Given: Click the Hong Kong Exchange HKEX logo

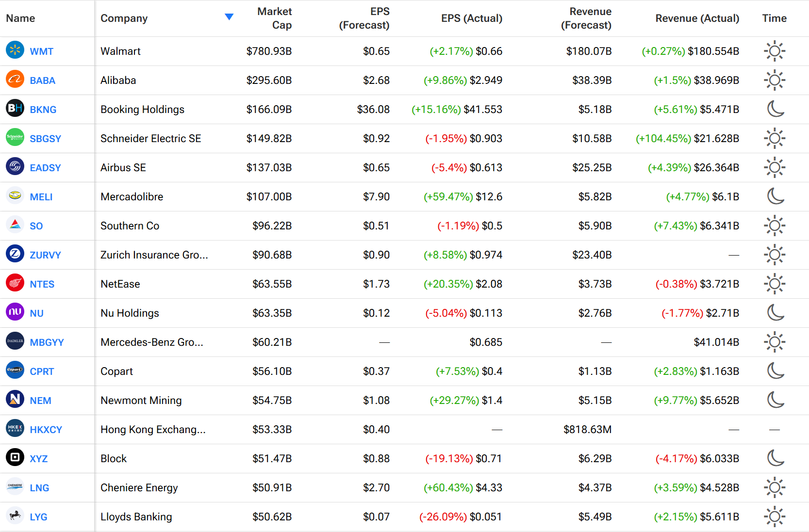Looking at the screenshot, I should pyautogui.click(x=15, y=428).
